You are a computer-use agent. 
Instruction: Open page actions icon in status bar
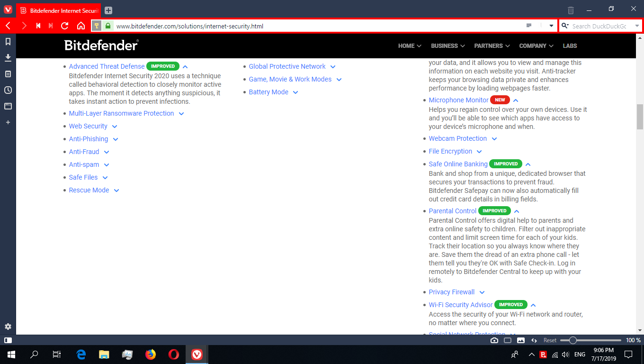534,340
